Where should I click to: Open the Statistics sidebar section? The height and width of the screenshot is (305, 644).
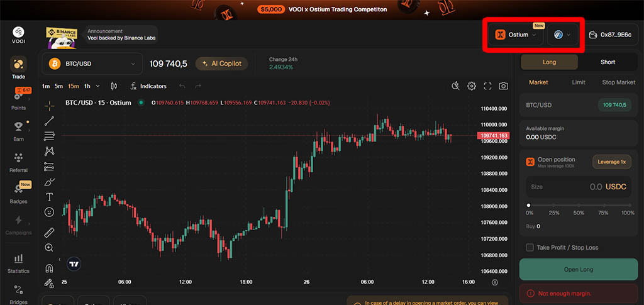(18, 262)
